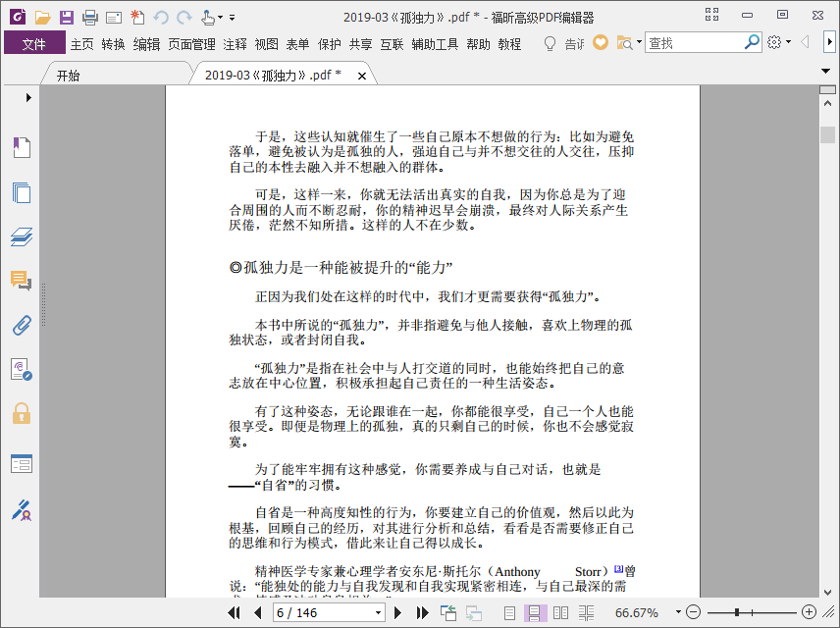The image size is (840, 628).
Task: Click the page number field 6 / 146
Action: pos(323,612)
